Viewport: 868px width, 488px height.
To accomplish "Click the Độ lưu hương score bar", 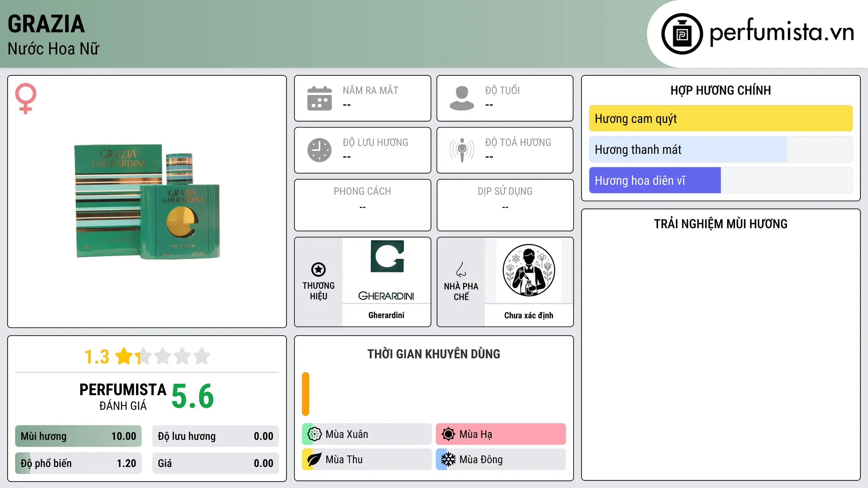I will (216, 436).
